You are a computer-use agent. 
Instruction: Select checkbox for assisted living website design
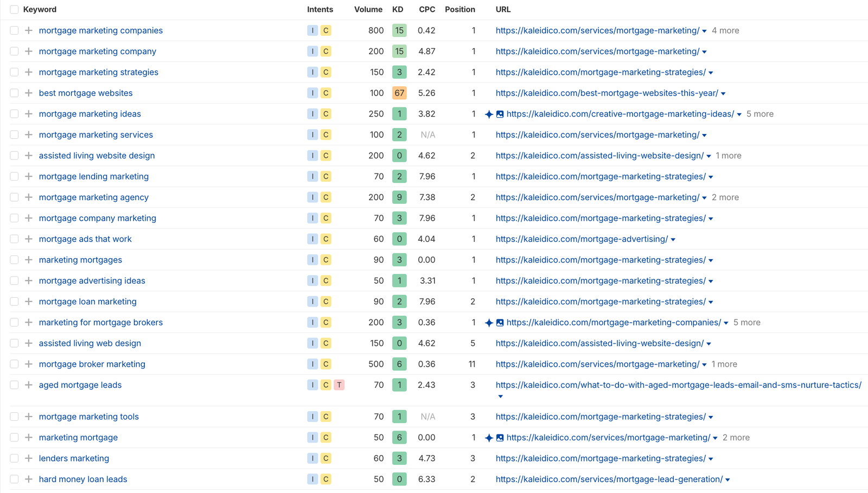coord(14,156)
